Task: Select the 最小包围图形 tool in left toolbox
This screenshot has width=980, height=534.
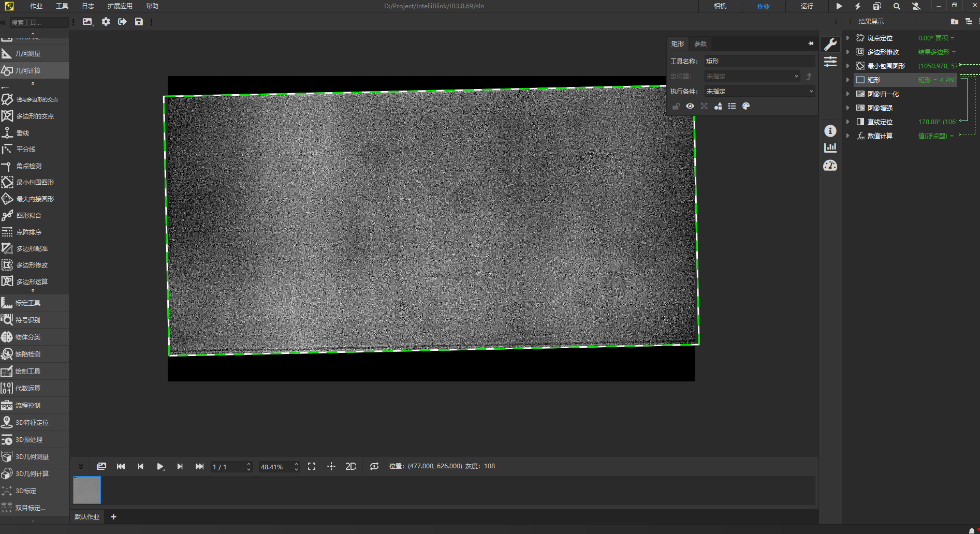Action: coord(34,183)
